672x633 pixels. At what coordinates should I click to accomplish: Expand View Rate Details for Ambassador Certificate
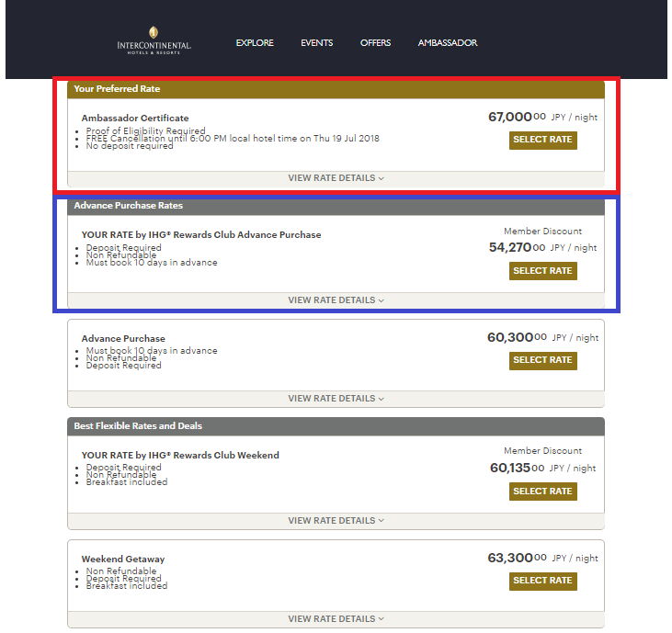[x=336, y=178]
